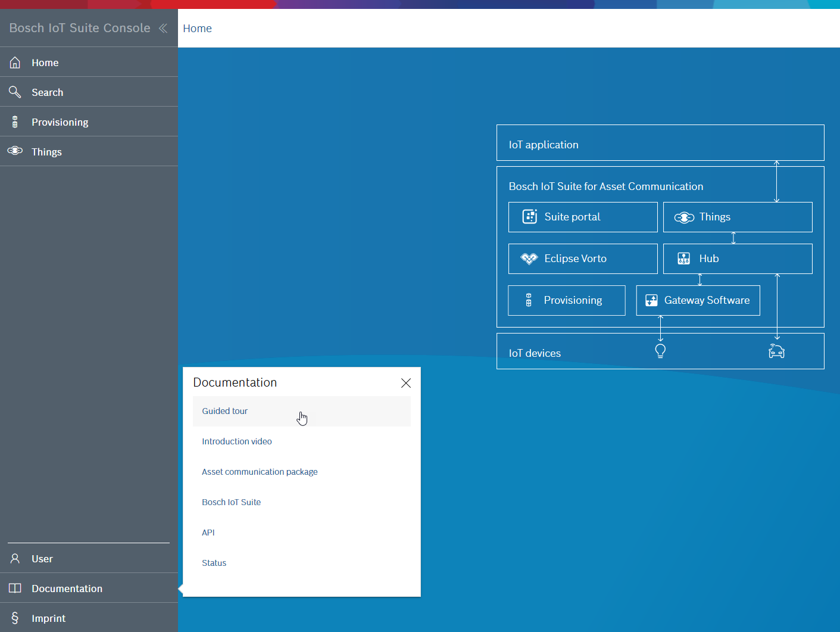This screenshot has width=840, height=632.
Task: Open the Eclipse Vorto box
Action: [x=583, y=259]
